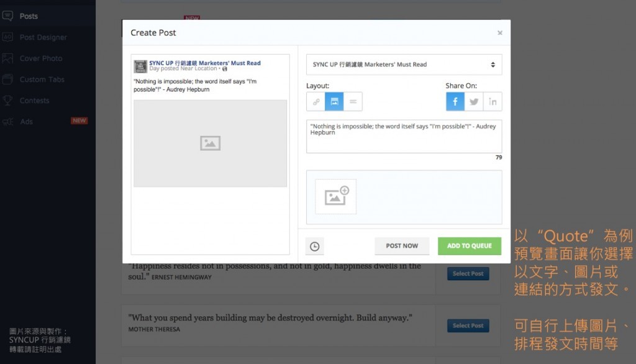This screenshot has width=636, height=364.
Task: Click the Contests trophy icon in sidebar
Action: [7, 101]
